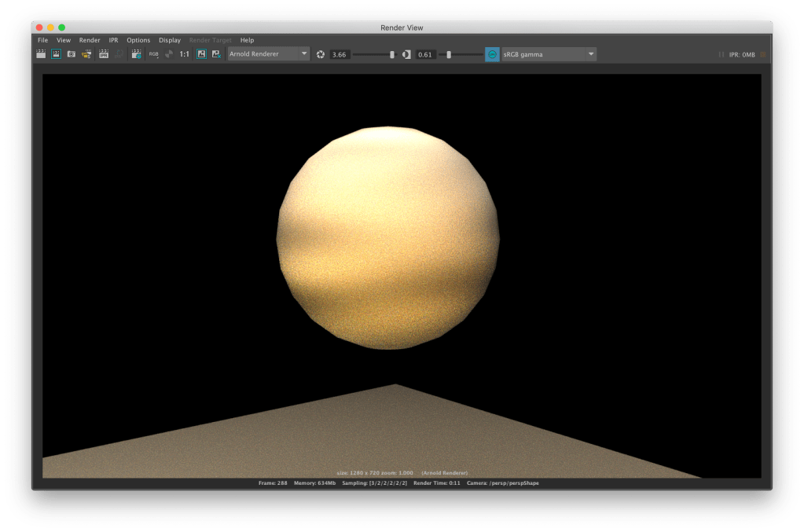Start IPR render with the IPR icon
Screen dimensions: 804x532
click(x=103, y=54)
